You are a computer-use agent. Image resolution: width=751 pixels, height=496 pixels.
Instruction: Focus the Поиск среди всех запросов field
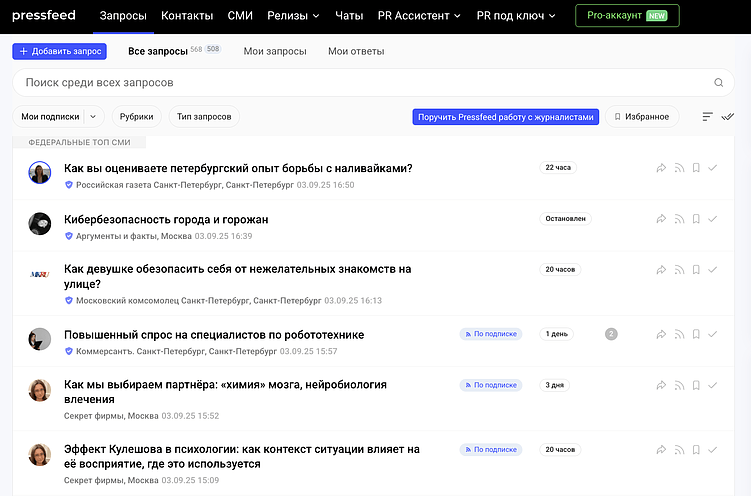(x=360, y=83)
